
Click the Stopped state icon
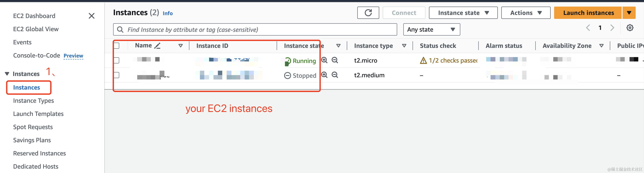tap(288, 76)
